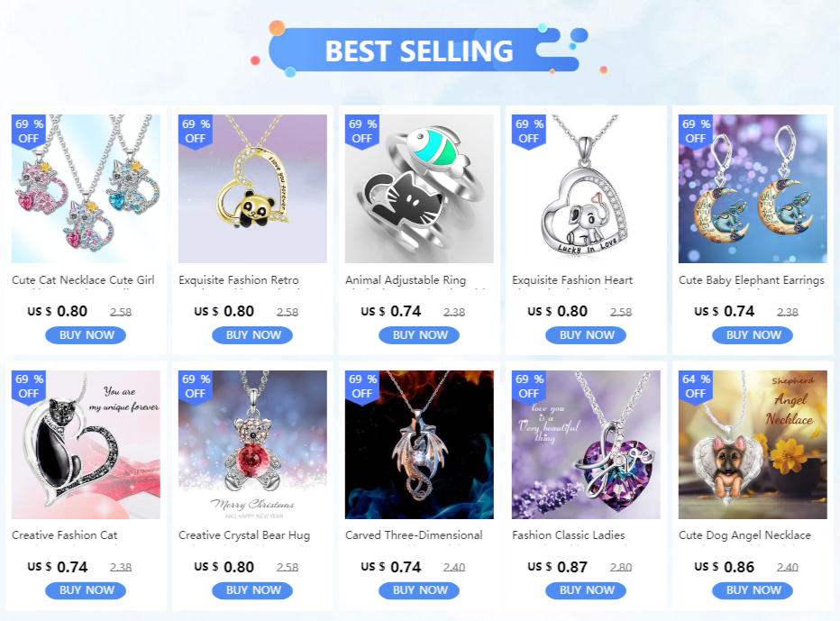Viewport: 840px width, 621px height.
Task: Open the cat and fish ring image
Action: coord(419,188)
